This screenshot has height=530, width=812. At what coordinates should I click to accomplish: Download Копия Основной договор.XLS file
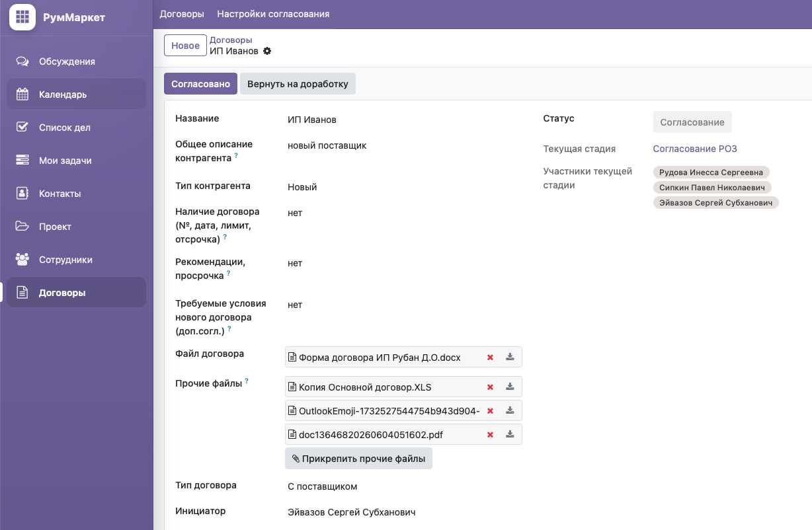click(510, 387)
